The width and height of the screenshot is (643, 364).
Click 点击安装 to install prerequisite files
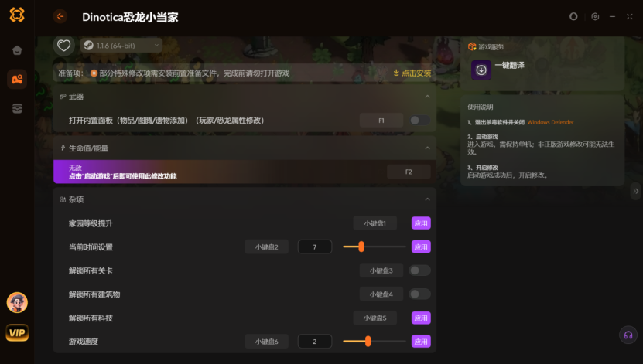tap(412, 73)
